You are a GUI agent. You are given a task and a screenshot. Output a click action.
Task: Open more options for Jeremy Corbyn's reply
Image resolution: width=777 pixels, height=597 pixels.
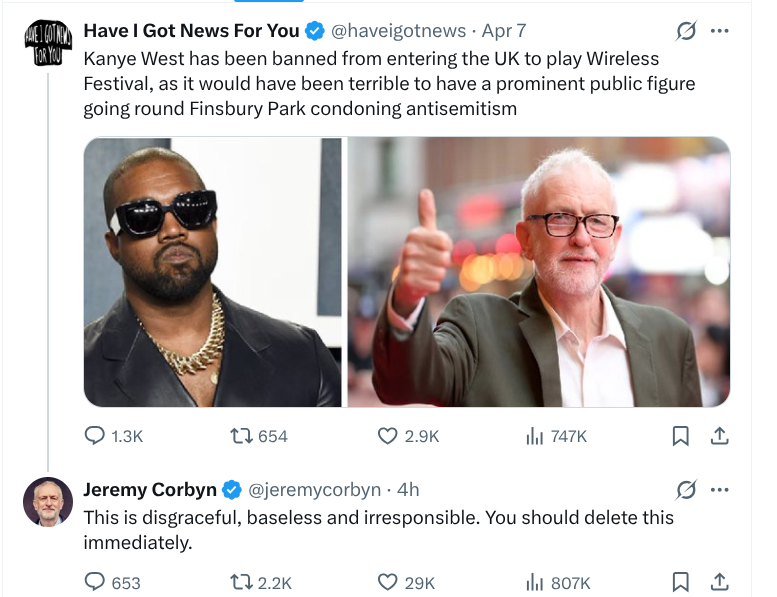tap(719, 490)
